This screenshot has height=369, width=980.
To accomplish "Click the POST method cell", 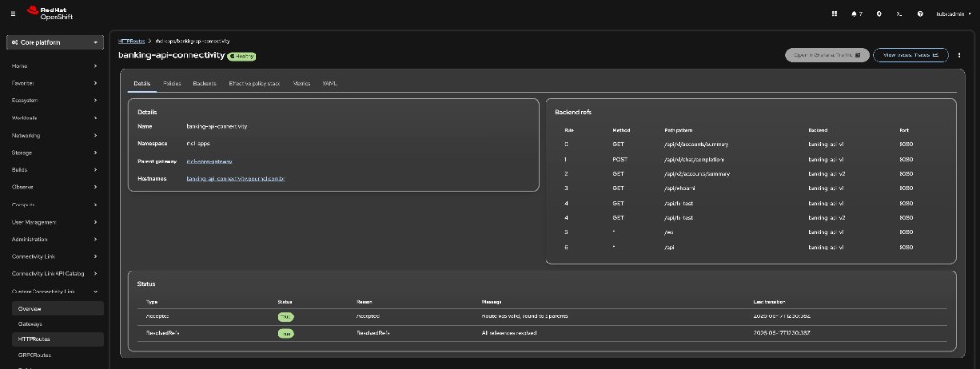I will [620, 160].
